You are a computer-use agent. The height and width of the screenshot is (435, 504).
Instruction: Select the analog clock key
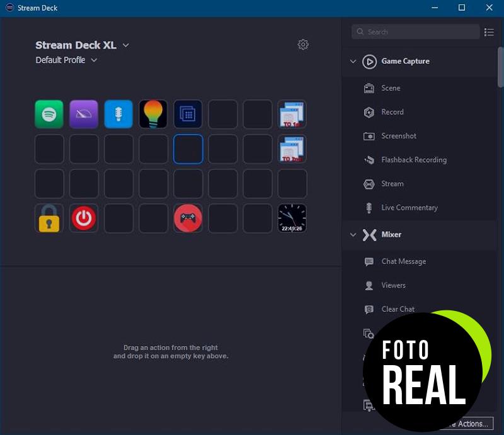(292, 218)
